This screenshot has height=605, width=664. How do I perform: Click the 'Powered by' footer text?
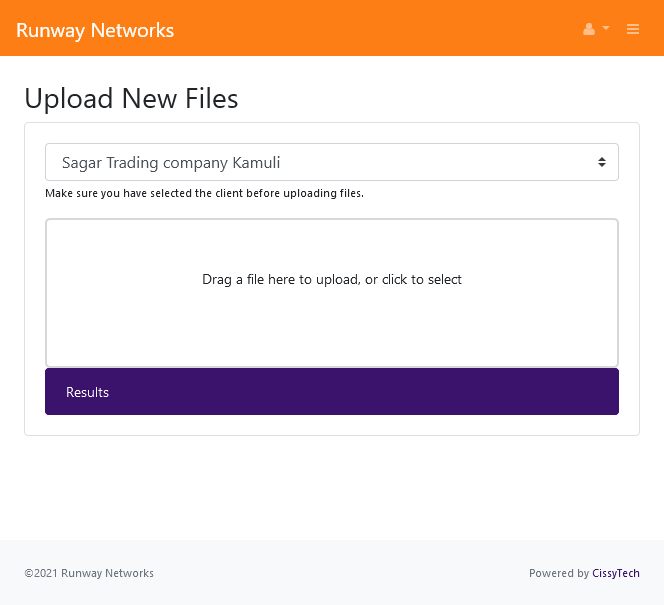(x=559, y=573)
